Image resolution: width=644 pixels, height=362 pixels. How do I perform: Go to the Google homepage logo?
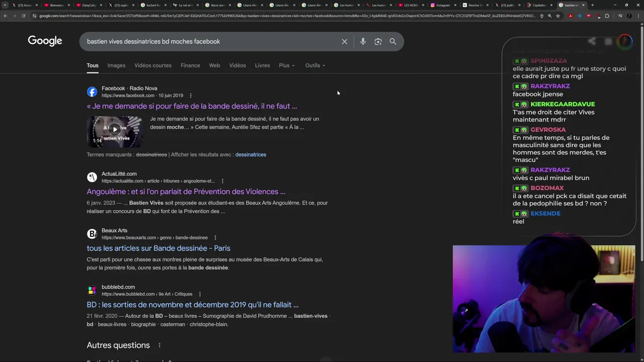click(x=45, y=41)
